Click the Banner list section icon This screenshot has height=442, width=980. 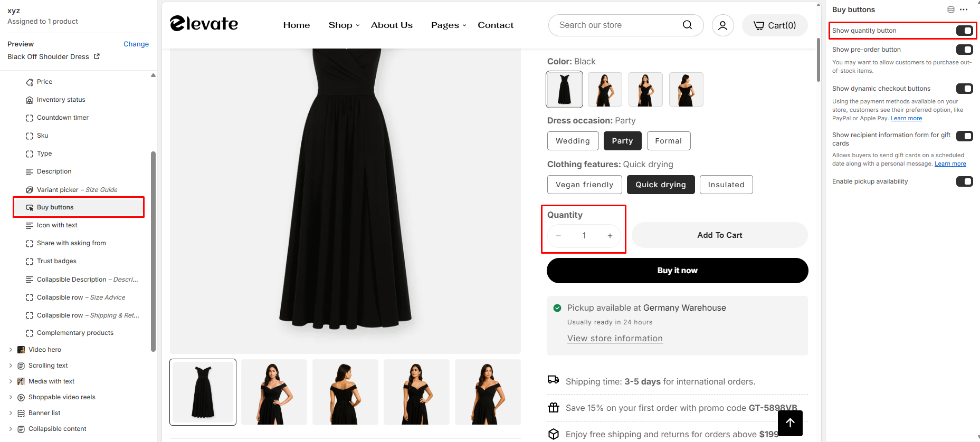tap(21, 414)
